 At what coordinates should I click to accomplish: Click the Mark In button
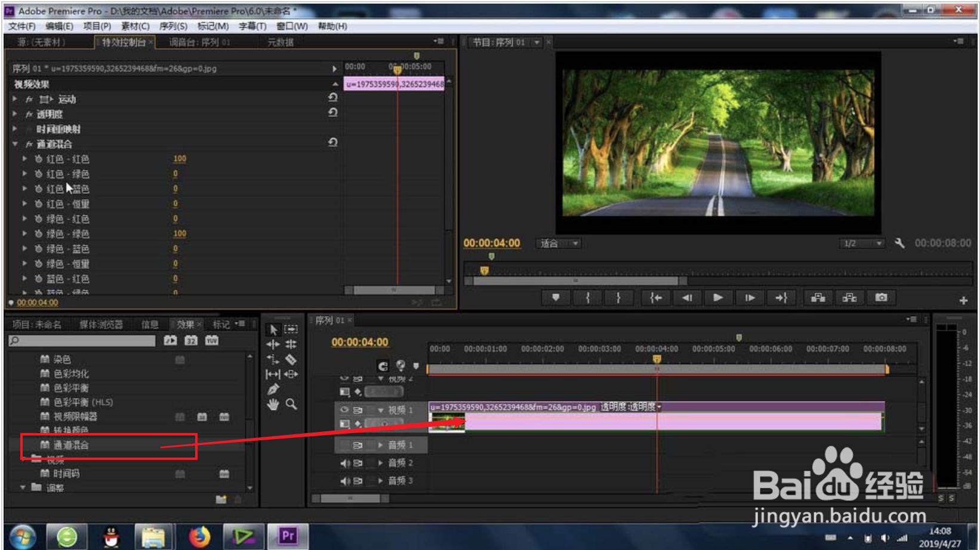click(588, 297)
